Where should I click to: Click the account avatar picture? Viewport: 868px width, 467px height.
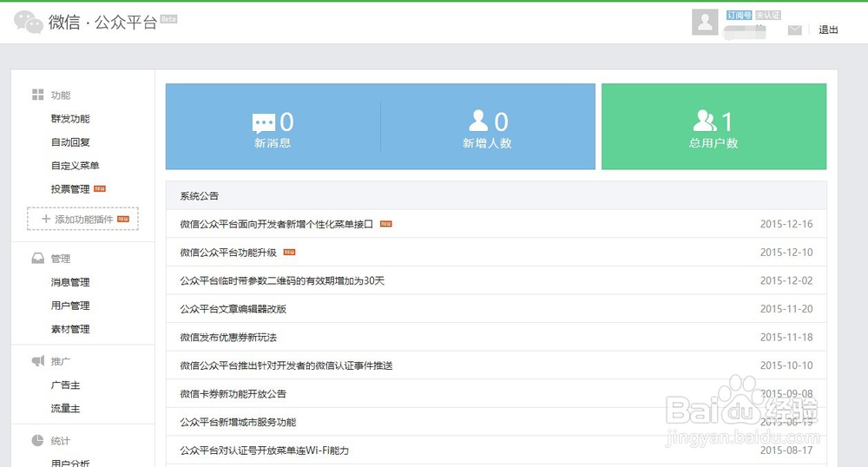coord(705,22)
